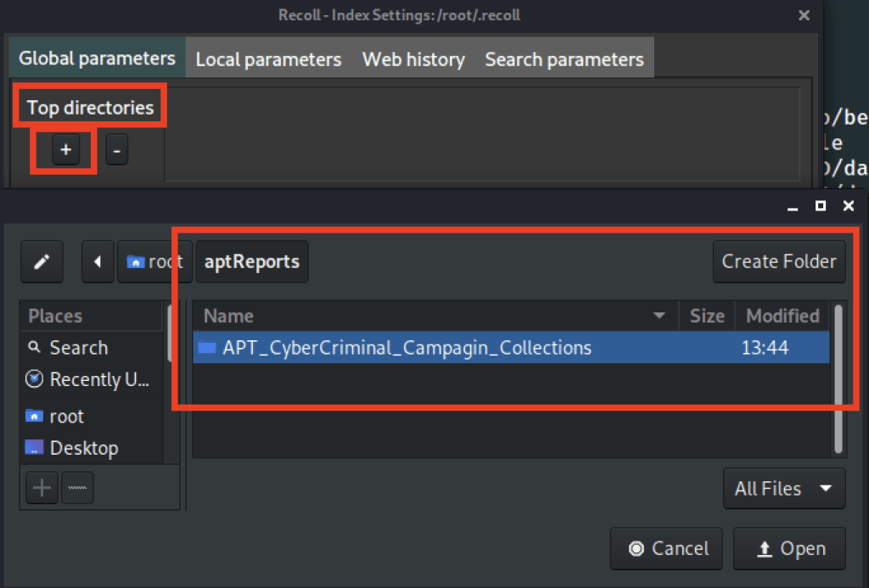Open Search in the Places sidebar

[x=78, y=348]
